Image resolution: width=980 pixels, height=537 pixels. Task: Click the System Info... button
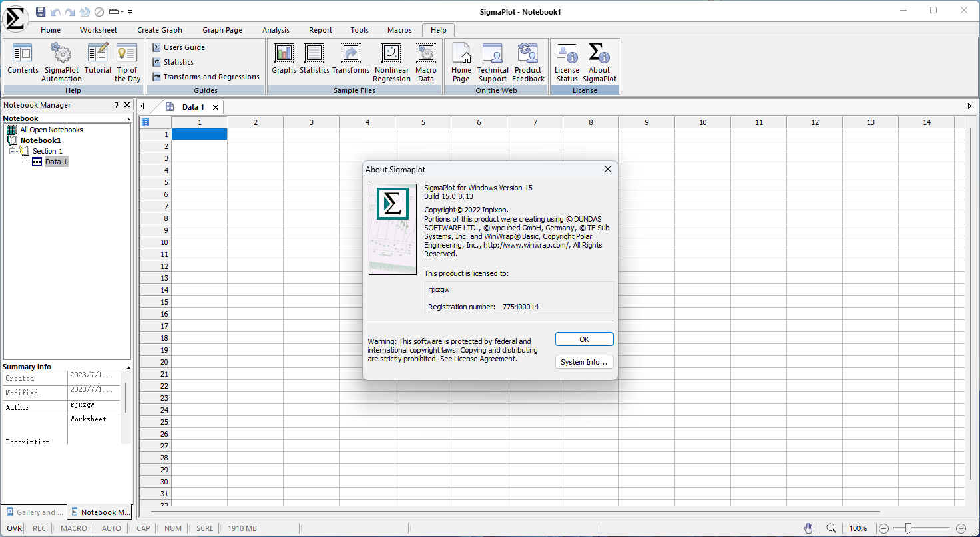pyautogui.click(x=584, y=362)
